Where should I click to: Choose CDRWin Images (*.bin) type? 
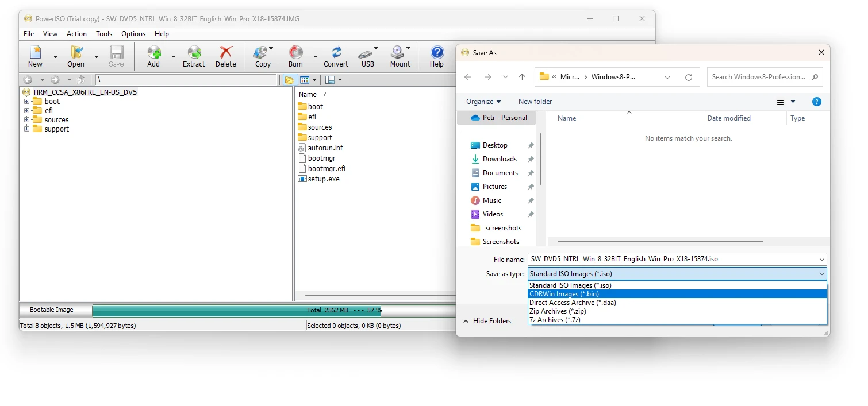[x=677, y=294]
